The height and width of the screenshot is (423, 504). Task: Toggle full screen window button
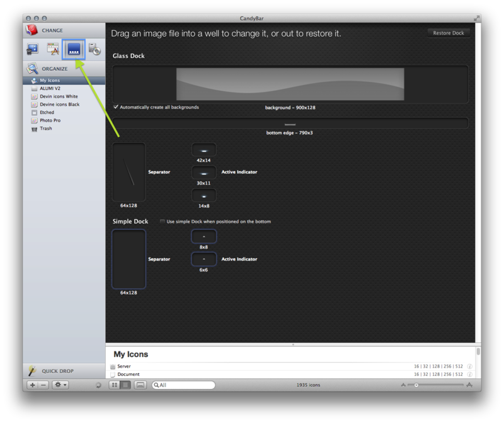click(476, 18)
